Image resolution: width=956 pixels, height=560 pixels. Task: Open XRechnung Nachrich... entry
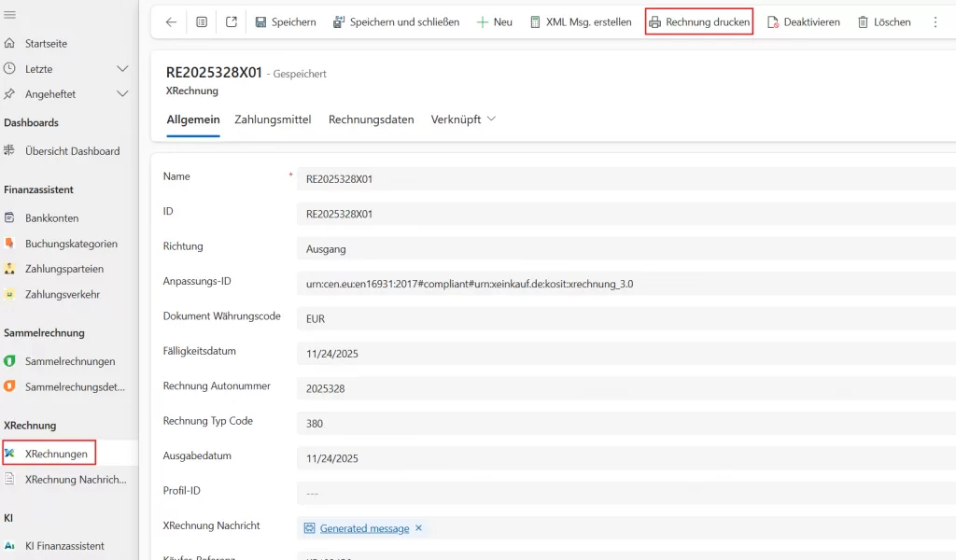(76, 480)
